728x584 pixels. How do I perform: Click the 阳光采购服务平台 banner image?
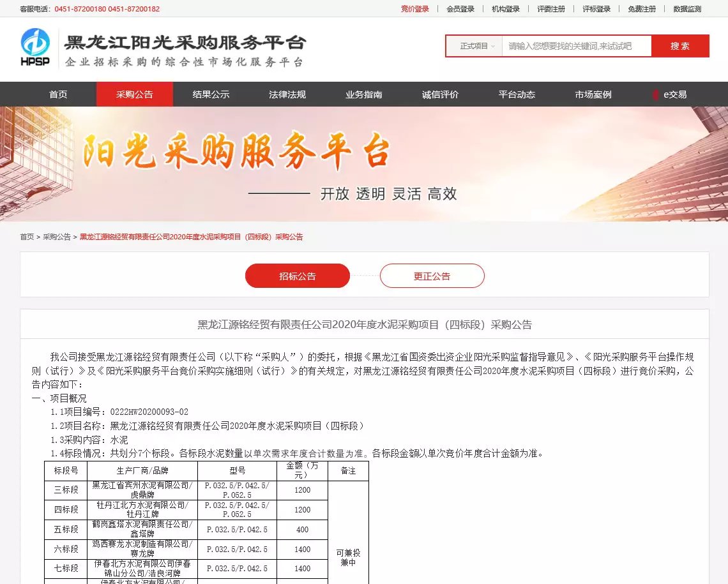click(x=364, y=164)
